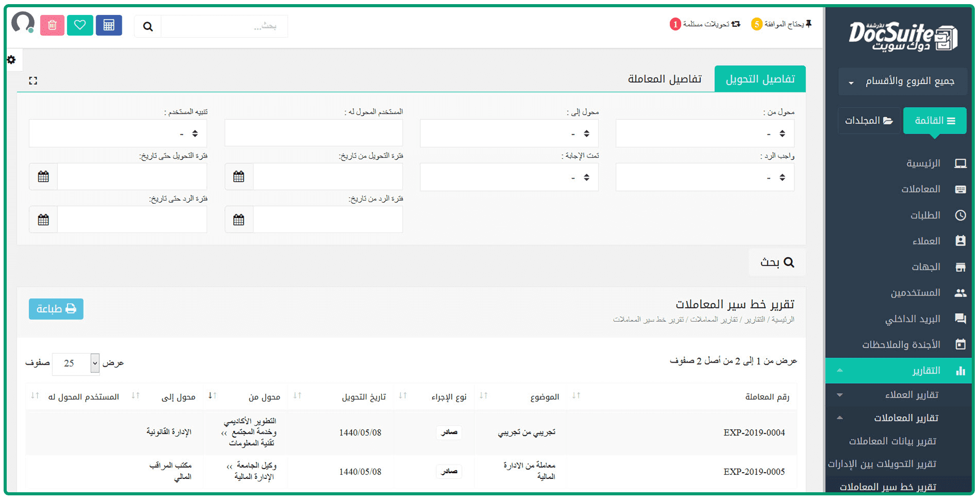This screenshot has width=980, height=500.
Task: Click the pink trash bin icon
Action: click(x=52, y=25)
